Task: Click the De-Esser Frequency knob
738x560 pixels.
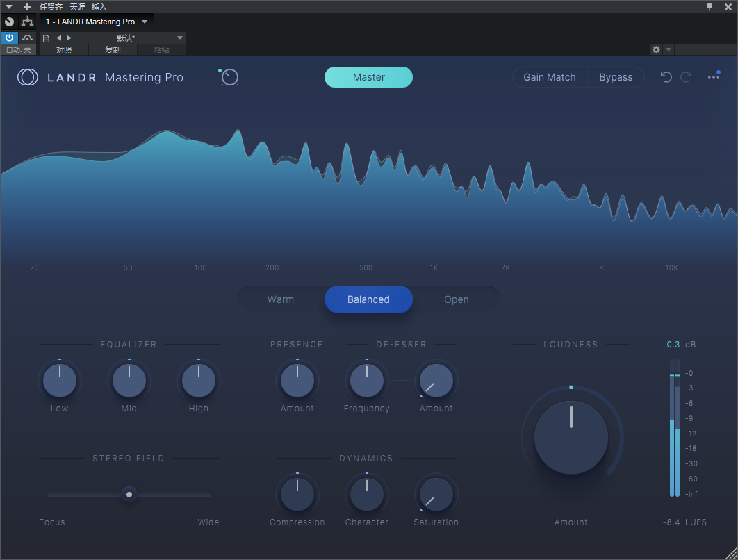Action: [x=367, y=380]
